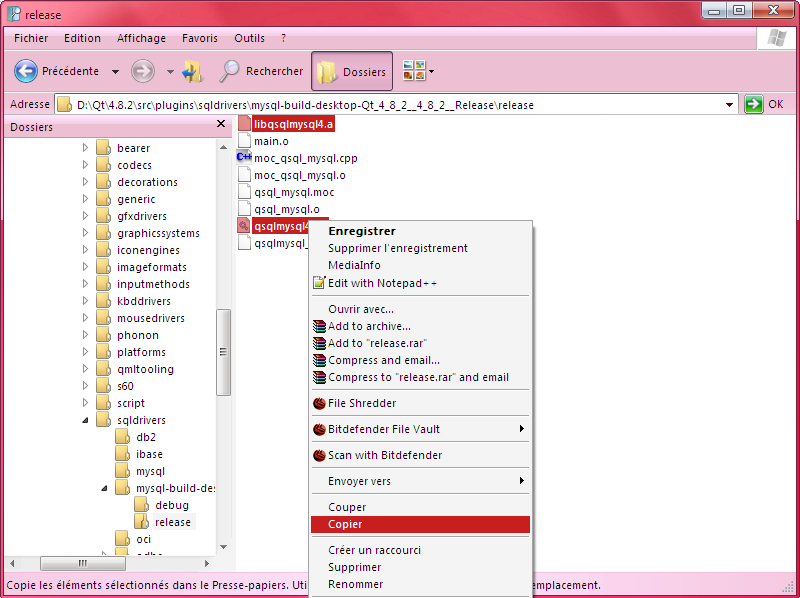Select the platforms folder icon
Viewport: 800px width, 598px height.
pos(104,352)
